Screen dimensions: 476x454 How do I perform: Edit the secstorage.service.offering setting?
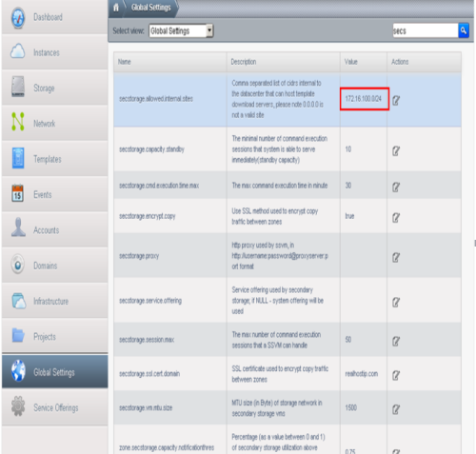tap(396, 303)
